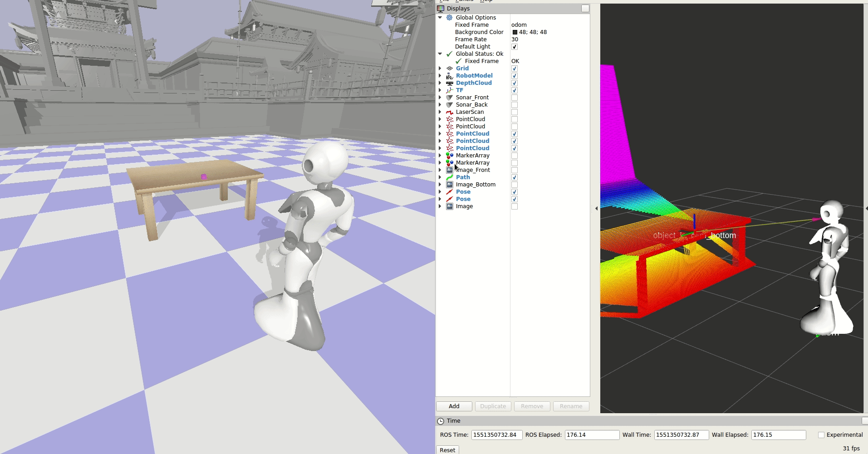Click the Add display button
This screenshot has width=868, height=454.
[x=454, y=406]
